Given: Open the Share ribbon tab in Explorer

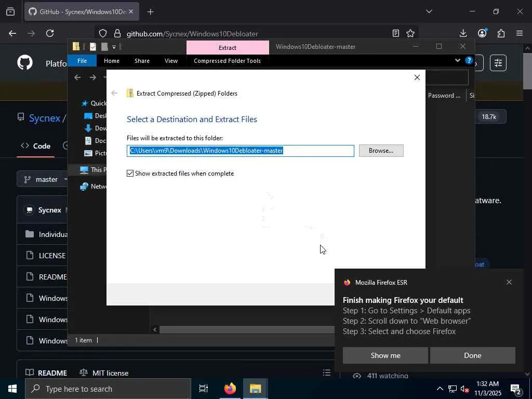Looking at the screenshot, I should tap(142, 61).
